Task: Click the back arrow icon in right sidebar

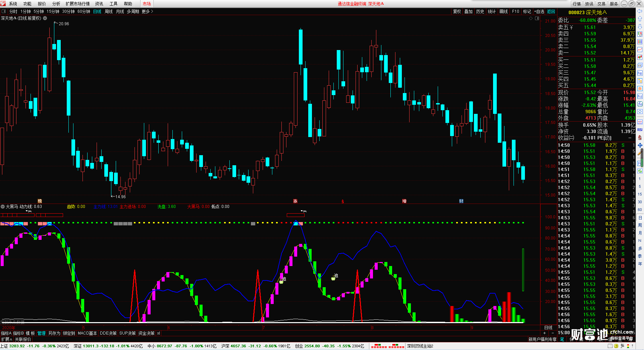Action: (640, 12)
